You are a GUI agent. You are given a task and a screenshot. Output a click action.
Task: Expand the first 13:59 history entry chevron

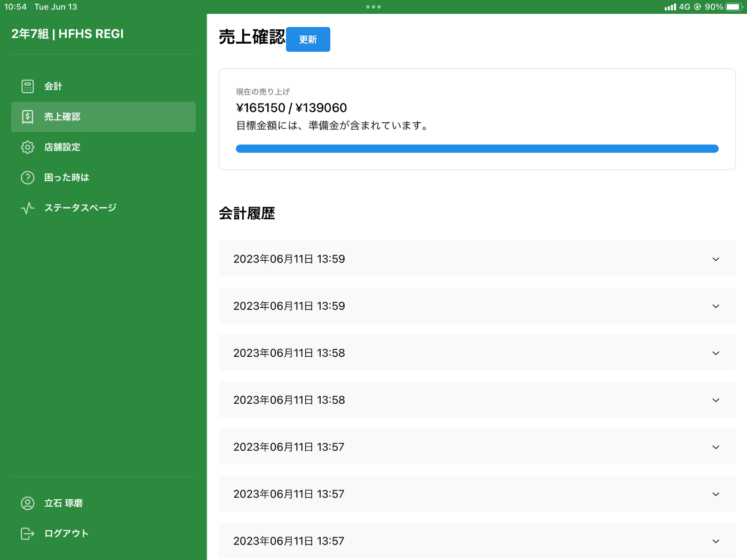[x=716, y=259]
